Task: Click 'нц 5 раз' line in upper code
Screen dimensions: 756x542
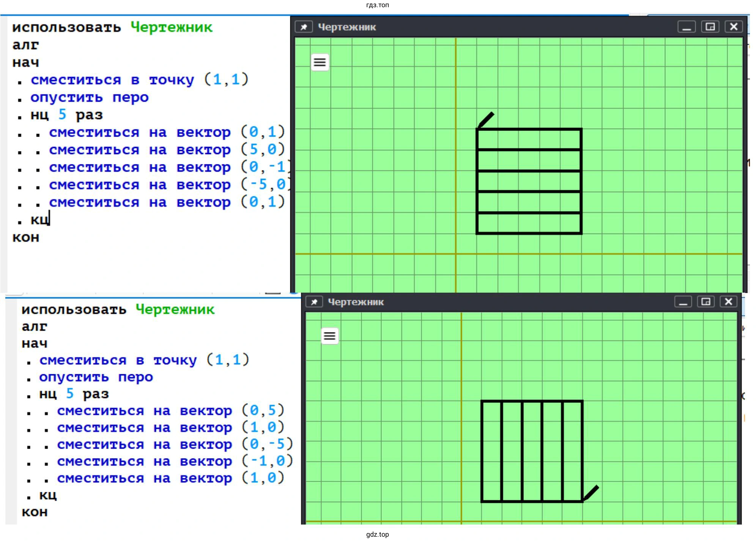Action: click(67, 115)
